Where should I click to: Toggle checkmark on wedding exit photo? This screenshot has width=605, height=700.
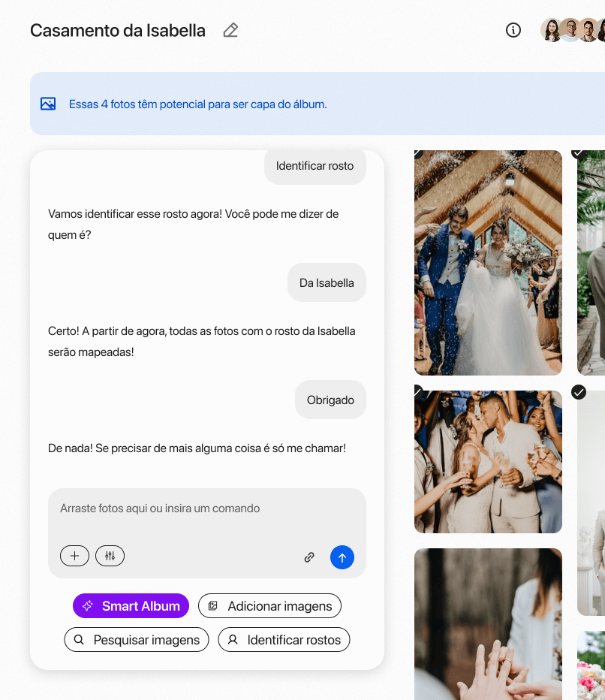point(418,152)
